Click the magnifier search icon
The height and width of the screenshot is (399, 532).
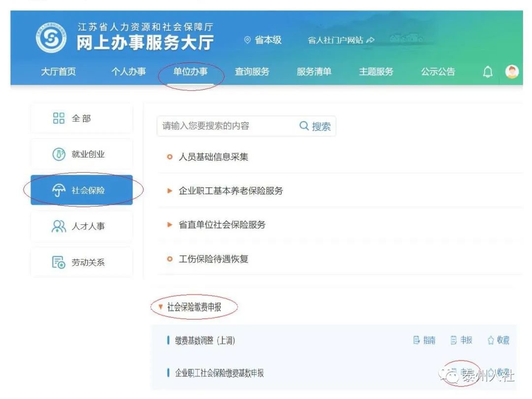pos(304,126)
